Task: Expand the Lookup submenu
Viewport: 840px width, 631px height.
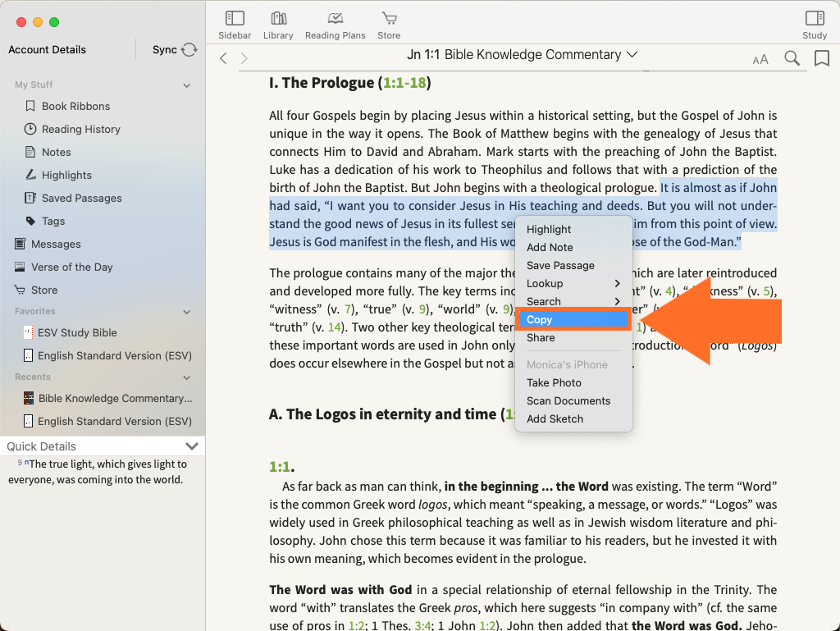Action: 573,283
